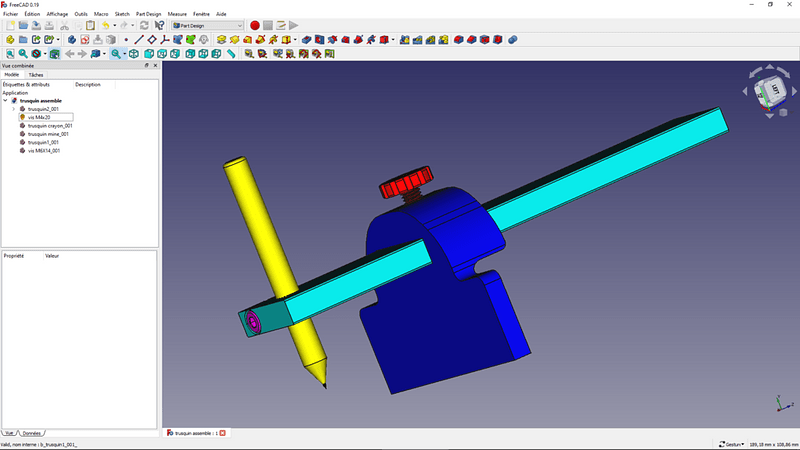Screen dimensions: 800x450
Task: Select the Revolution tool
Action: 234,40
